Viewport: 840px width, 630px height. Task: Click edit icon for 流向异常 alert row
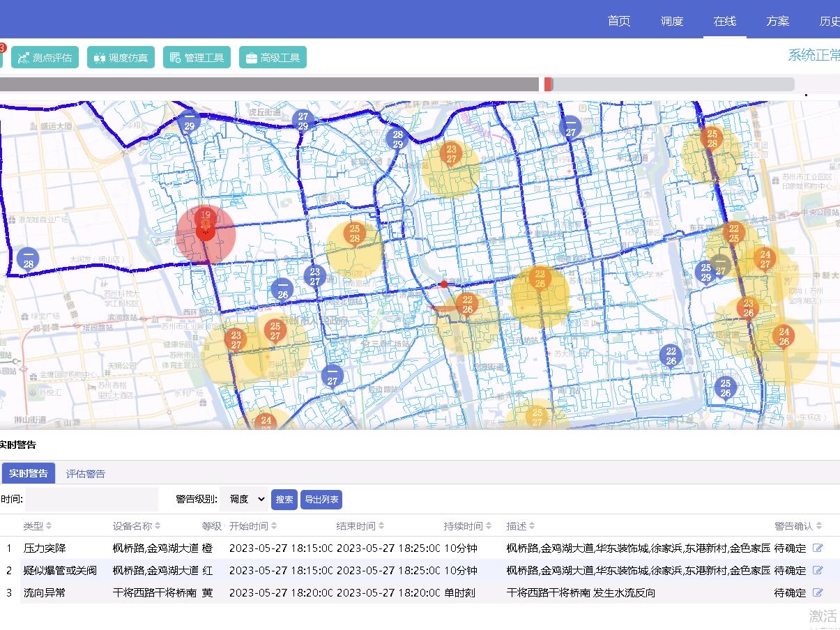click(x=818, y=592)
